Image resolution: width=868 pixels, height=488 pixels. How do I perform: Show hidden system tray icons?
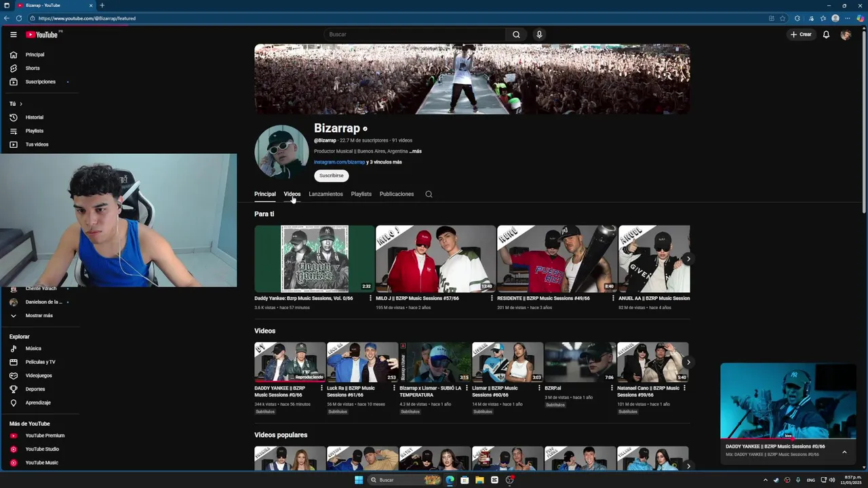click(766, 480)
